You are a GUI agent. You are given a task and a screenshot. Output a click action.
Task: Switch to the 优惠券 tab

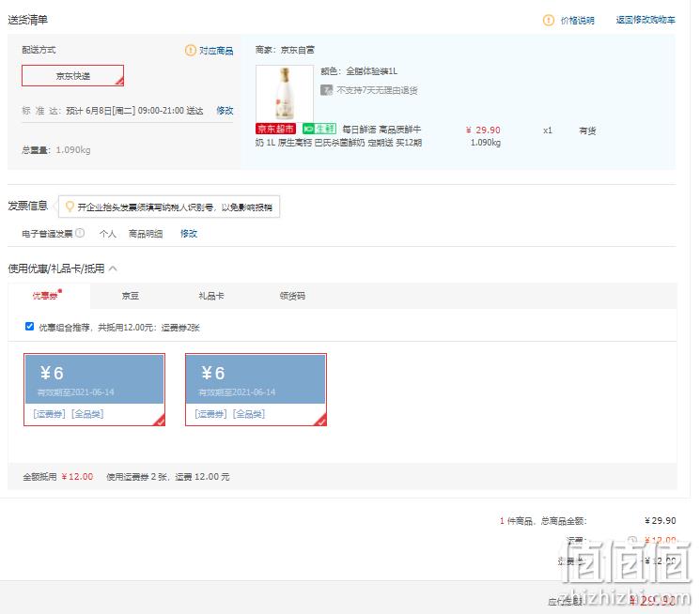(48, 296)
